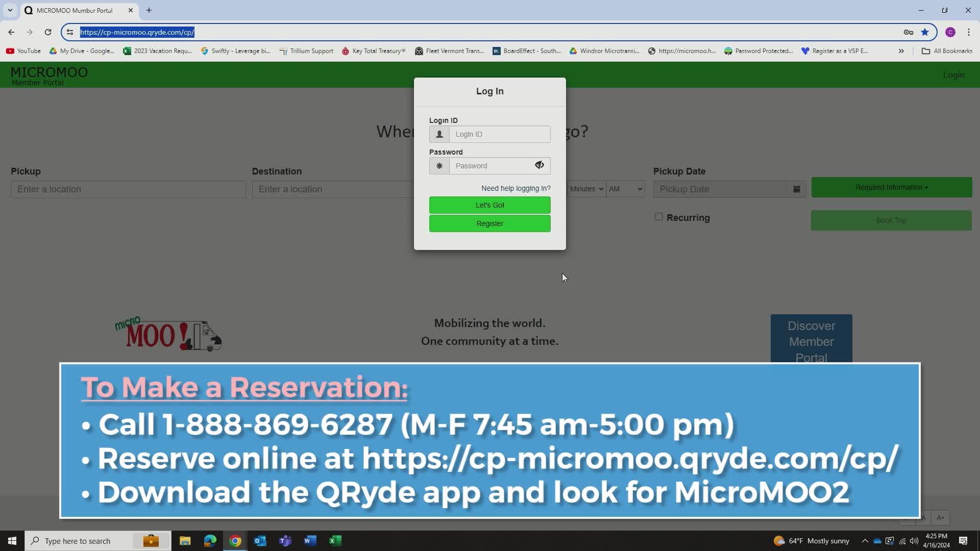
Task: Reload the page with the refresh icon
Action: pos(48,32)
